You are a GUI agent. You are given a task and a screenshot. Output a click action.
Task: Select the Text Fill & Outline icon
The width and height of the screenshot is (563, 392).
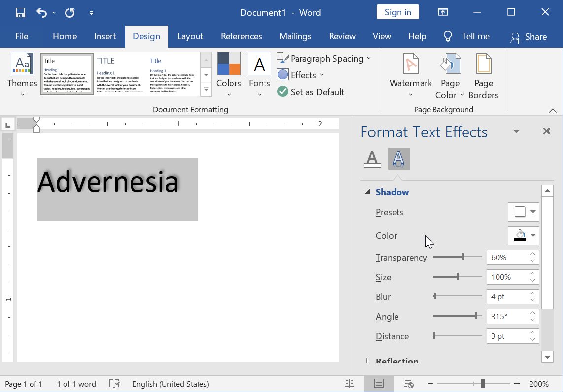[372, 159]
